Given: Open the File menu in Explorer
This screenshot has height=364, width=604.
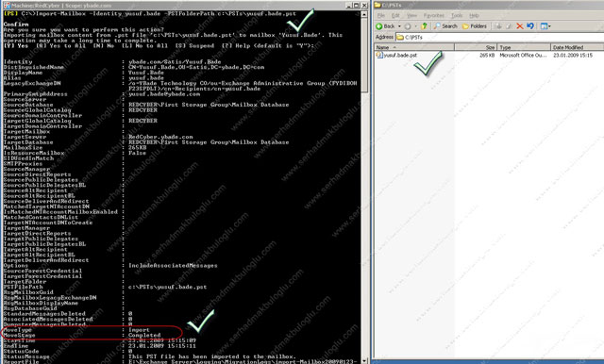Looking at the screenshot, I should 381,15.
